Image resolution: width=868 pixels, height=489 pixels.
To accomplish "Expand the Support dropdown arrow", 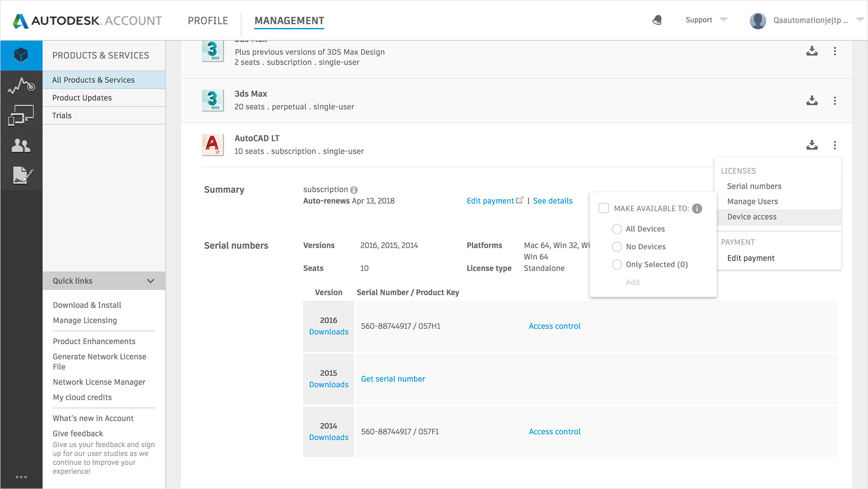I will tap(724, 20).
